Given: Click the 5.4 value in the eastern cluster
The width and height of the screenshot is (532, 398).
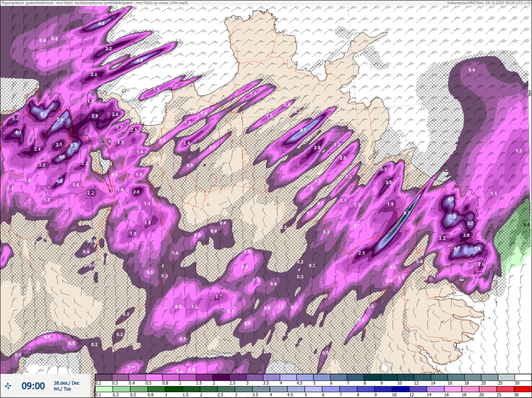Looking at the screenshot, I should pyautogui.click(x=477, y=249).
